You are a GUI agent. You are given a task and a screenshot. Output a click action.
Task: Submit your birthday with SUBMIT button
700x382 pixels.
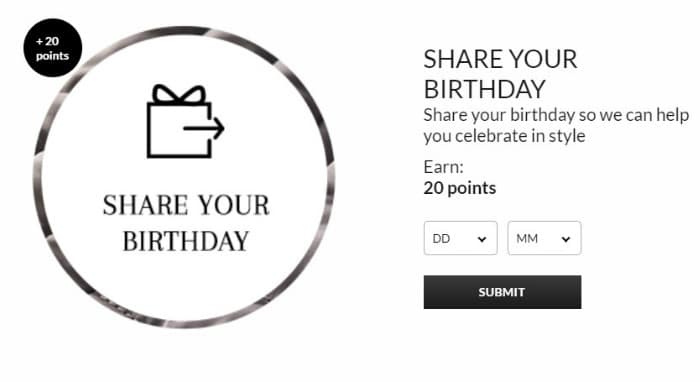tap(502, 292)
